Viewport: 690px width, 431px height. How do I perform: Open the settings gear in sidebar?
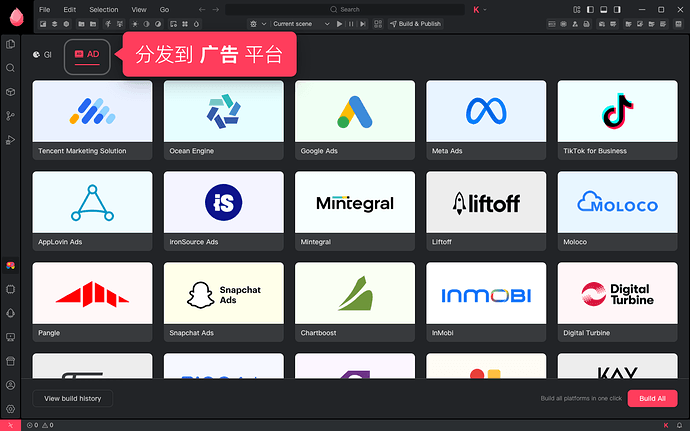click(x=11, y=409)
